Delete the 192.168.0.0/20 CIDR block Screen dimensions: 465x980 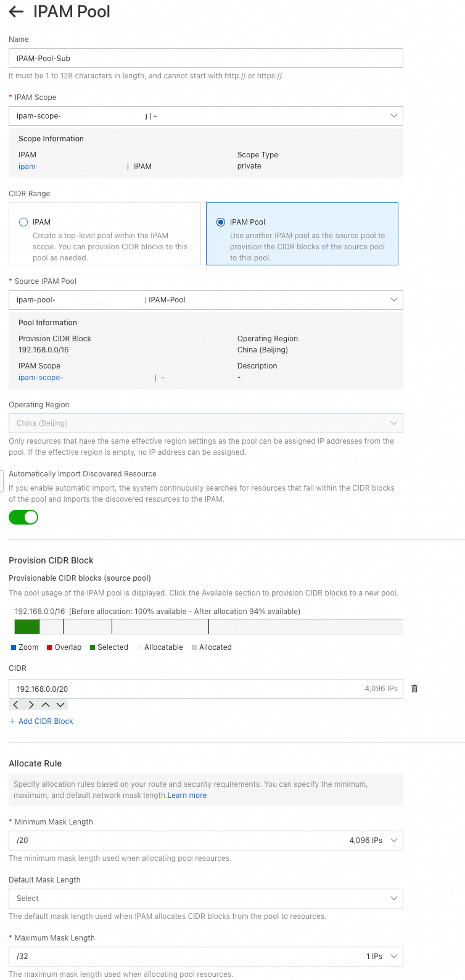coord(414,689)
